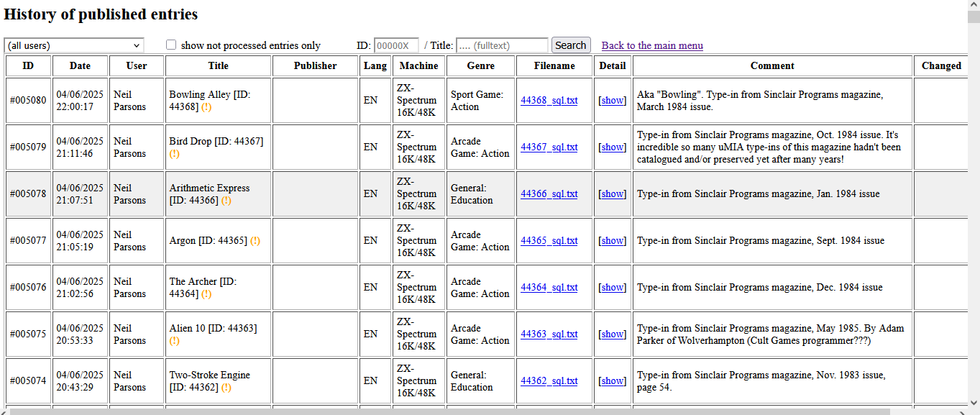Screen dimensions: 980x415
Task: Open file 44364_sql.txt link
Action: click(x=549, y=287)
